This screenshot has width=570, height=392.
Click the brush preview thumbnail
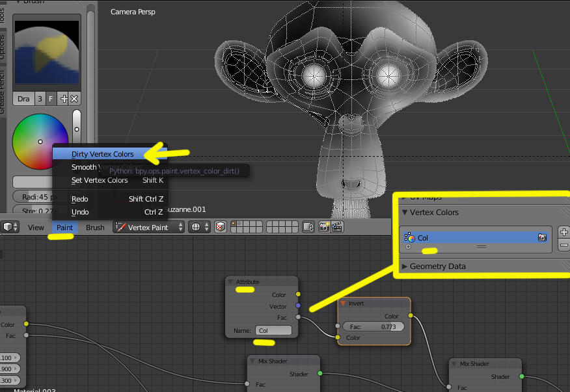click(47, 52)
